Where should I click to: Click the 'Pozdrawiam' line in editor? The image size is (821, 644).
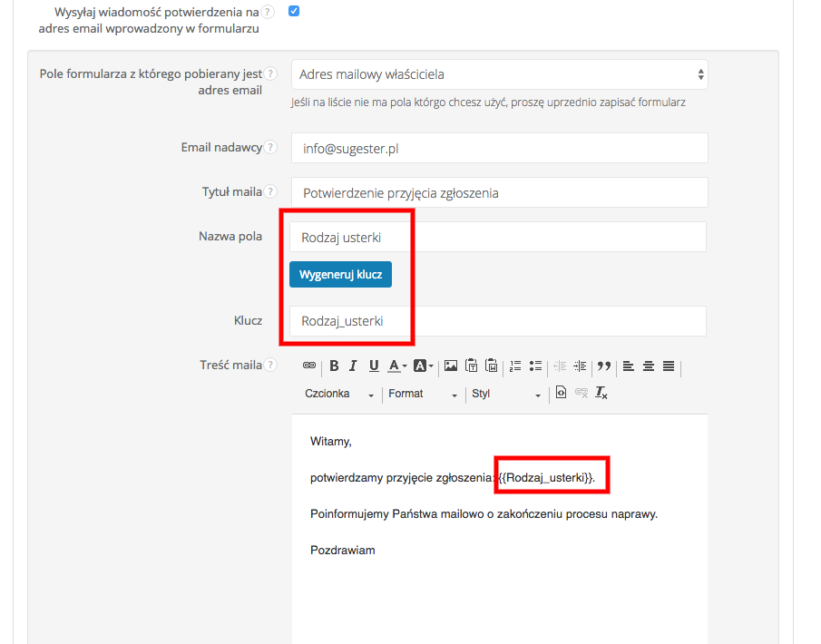343,551
